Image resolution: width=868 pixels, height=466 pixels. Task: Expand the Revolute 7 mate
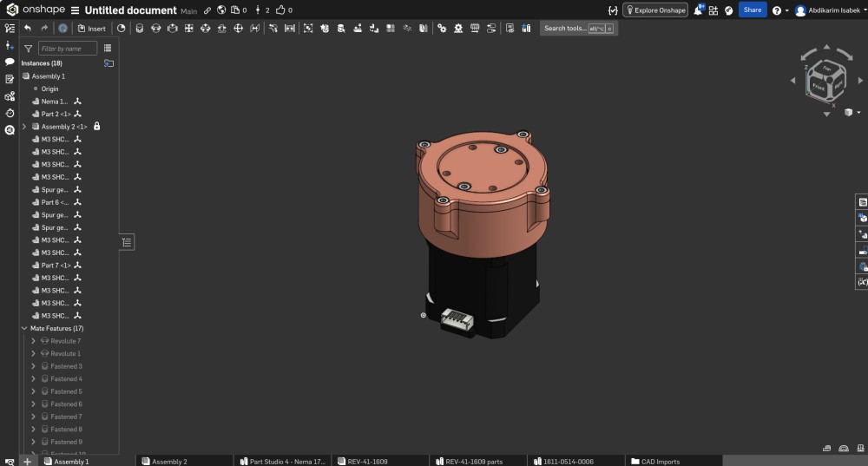(33, 341)
